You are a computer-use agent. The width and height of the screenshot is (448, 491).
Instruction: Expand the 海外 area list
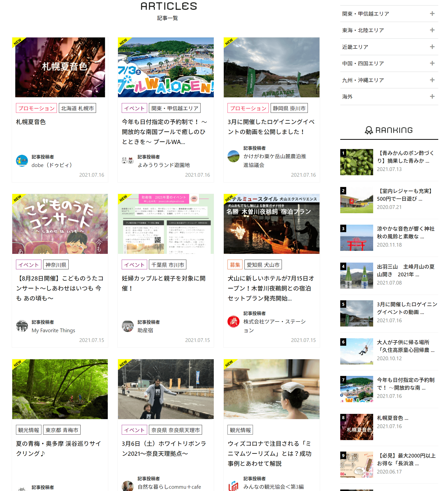pos(432,97)
